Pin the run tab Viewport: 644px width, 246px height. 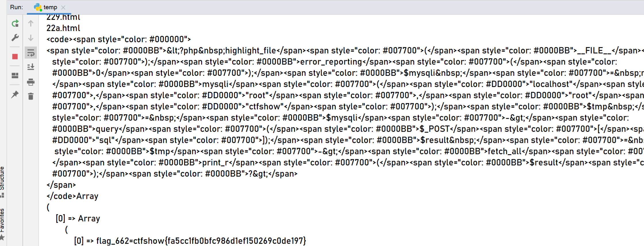coord(15,94)
